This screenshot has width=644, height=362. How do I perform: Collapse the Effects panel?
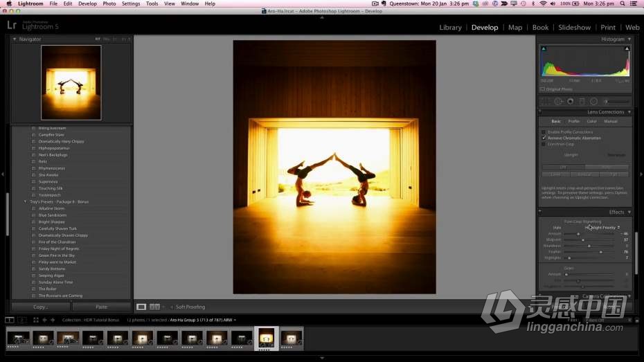tap(629, 212)
